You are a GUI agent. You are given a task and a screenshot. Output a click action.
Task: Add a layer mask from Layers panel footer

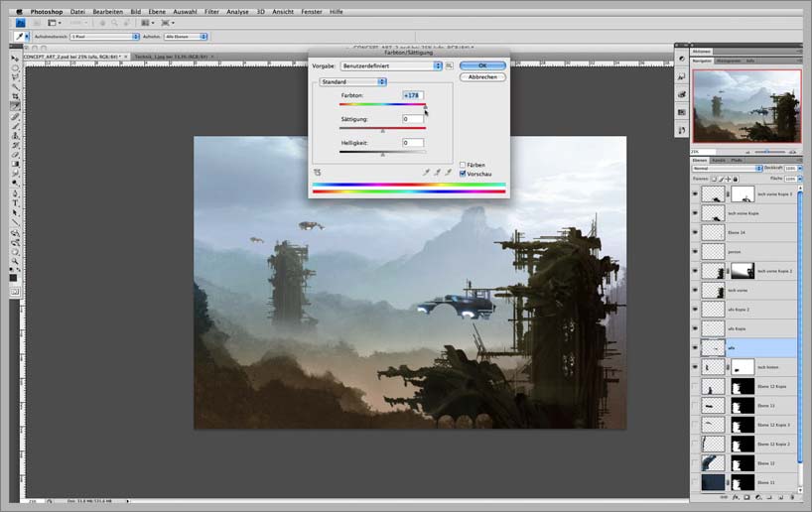[x=746, y=497]
